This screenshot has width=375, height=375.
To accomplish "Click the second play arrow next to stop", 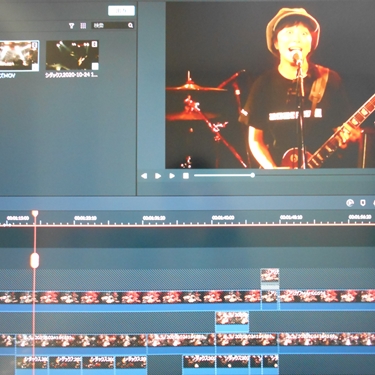I will click(x=172, y=176).
